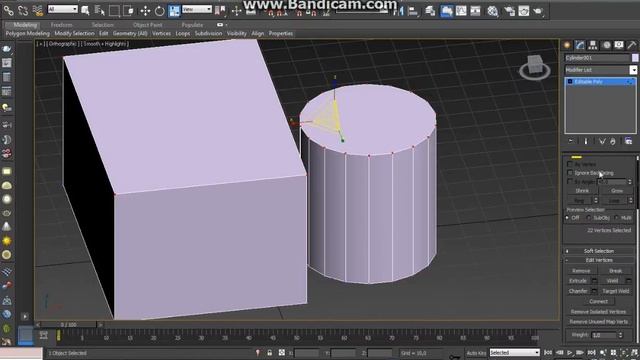Switch to Create panel star icon
This screenshot has height=360, width=640.
coord(567,45)
